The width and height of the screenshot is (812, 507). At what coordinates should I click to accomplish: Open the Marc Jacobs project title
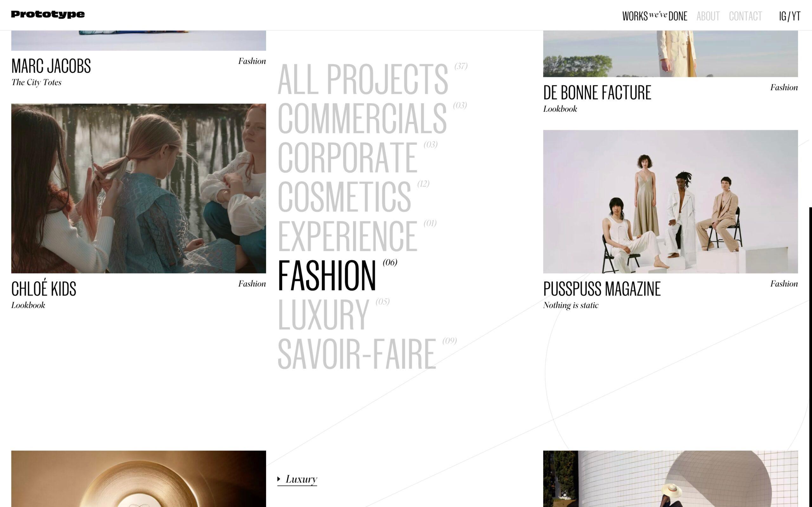pos(51,66)
